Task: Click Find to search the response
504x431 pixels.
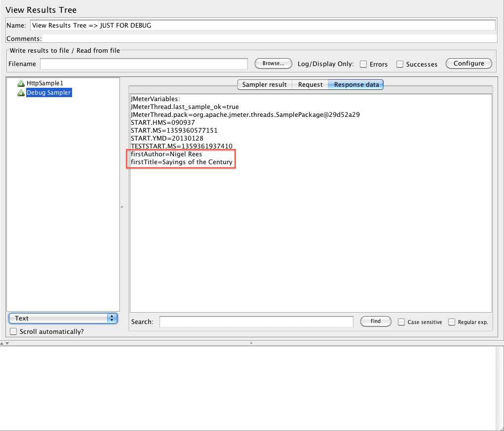Action: click(375, 321)
